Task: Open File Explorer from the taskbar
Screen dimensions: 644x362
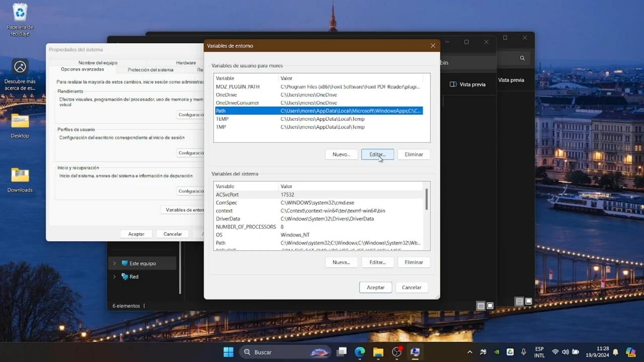Action: (x=378, y=352)
